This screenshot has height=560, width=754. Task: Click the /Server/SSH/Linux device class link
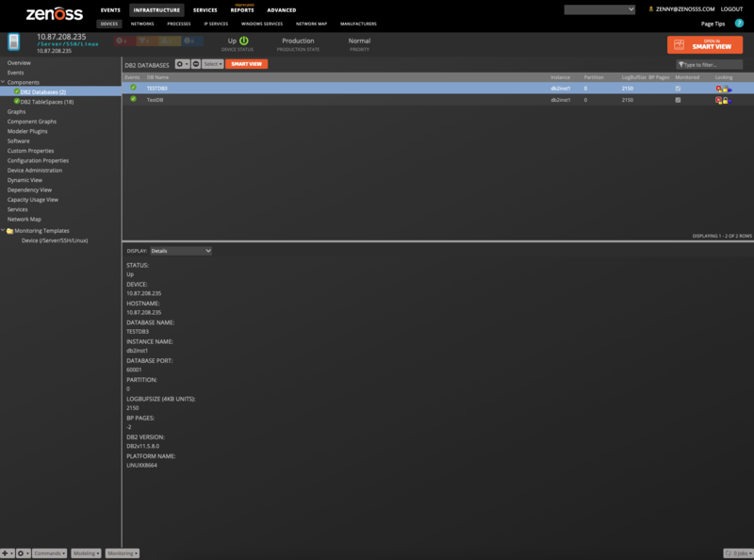68,43
